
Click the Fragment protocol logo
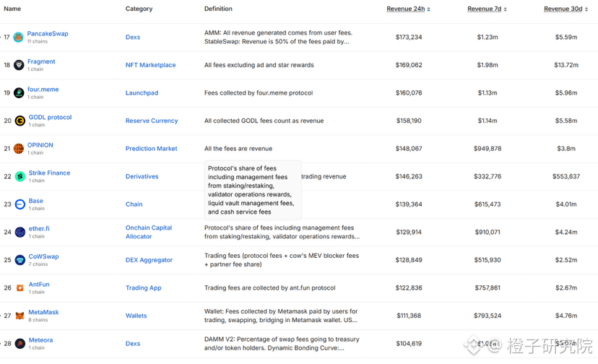click(x=19, y=65)
